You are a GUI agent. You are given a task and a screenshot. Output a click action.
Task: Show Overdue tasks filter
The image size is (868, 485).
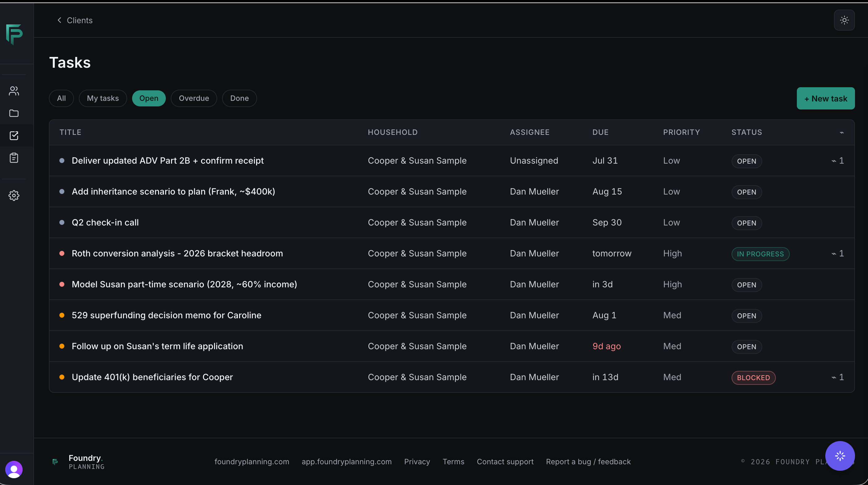click(x=194, y=98)
